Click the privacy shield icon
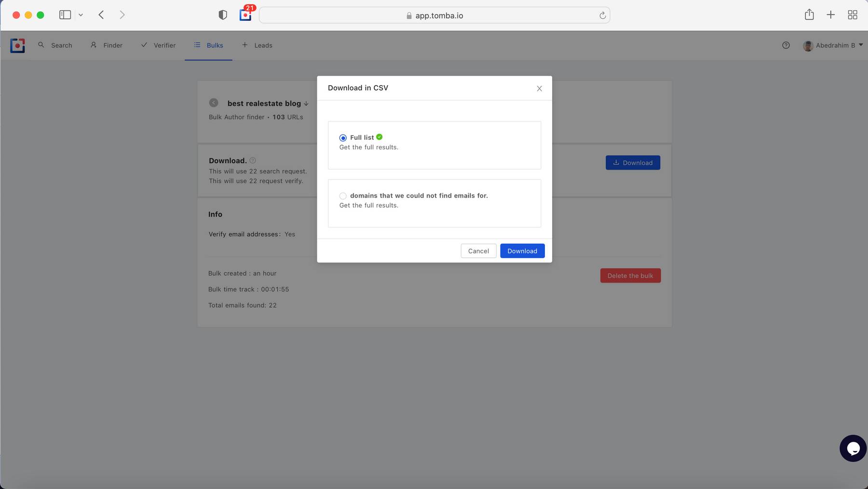The image size is (868, 489). [x=223, y=15]
